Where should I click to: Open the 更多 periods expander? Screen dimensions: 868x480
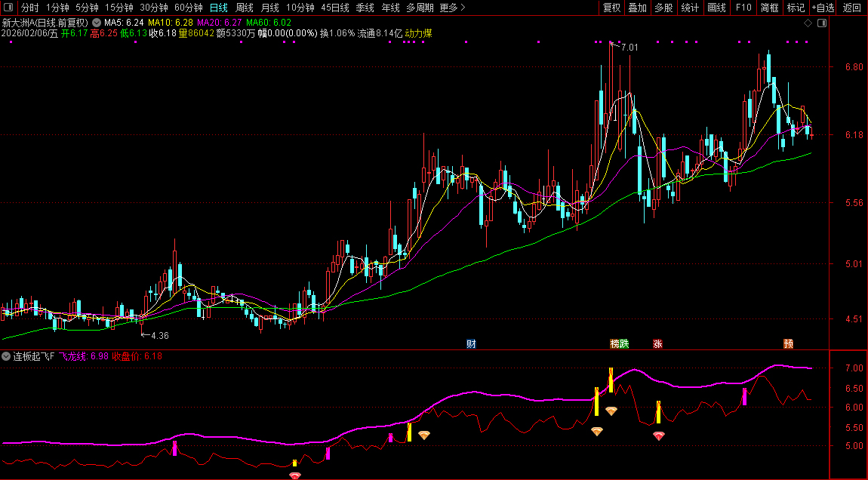[452, 8]
